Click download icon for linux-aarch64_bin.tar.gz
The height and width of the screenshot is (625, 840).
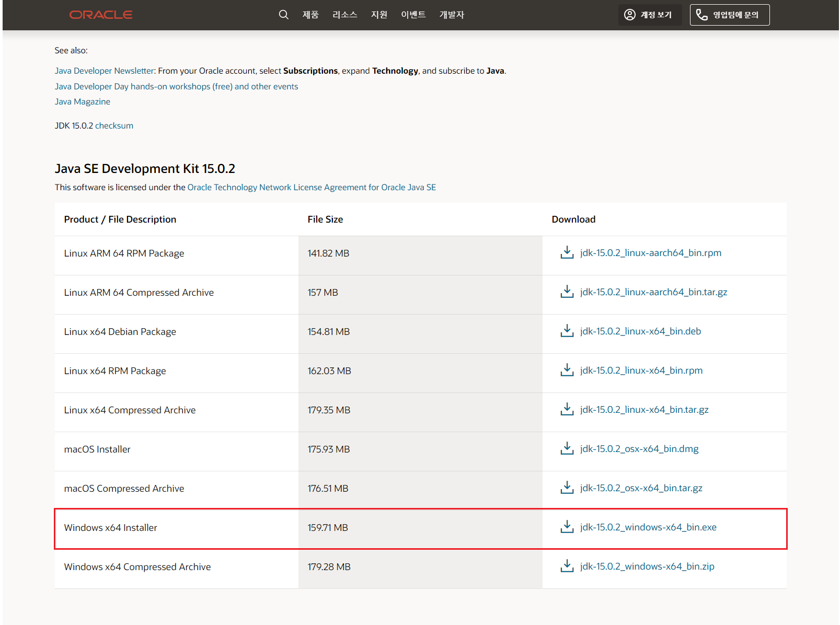pyautogui.click(x=567, y=292)
